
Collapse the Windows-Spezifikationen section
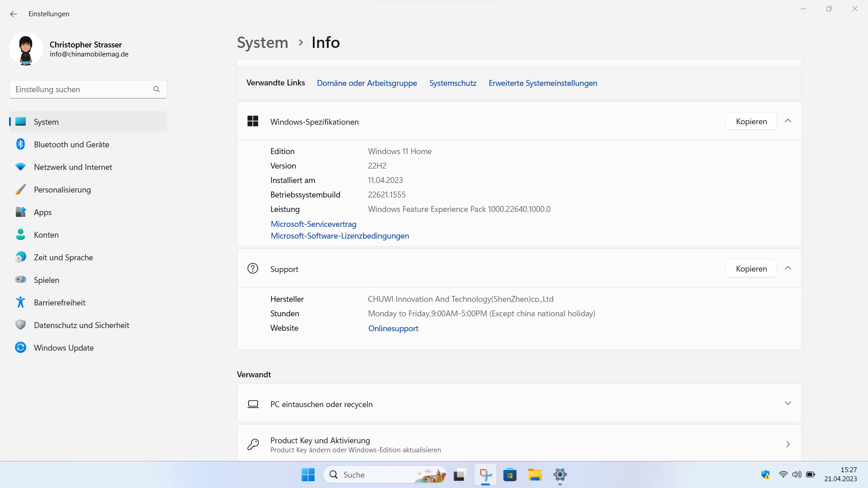click(788, 121)
